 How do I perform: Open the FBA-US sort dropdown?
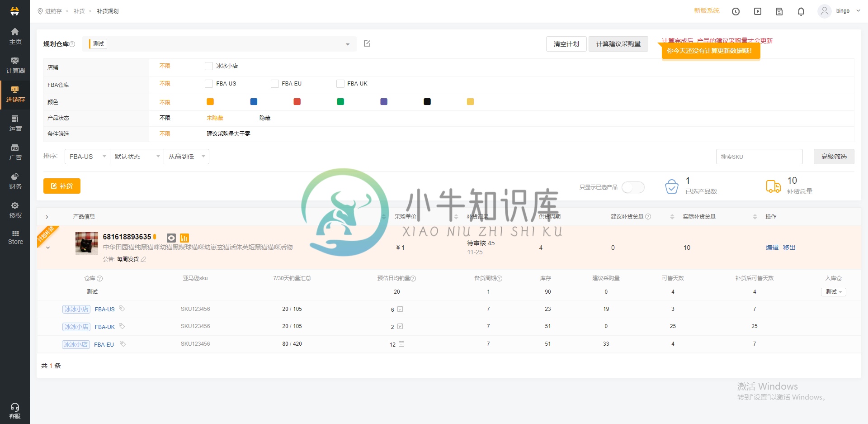coord(87,157)
